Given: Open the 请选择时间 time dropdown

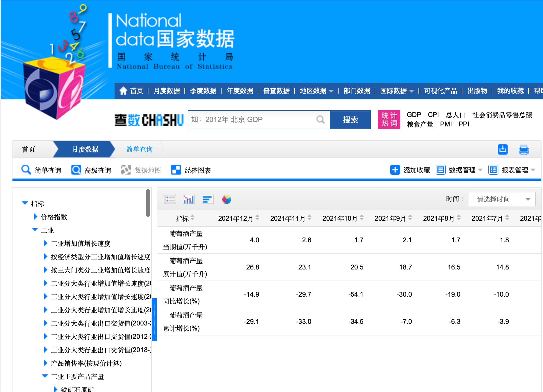Looking at the screenshot, I should (501, 199).
